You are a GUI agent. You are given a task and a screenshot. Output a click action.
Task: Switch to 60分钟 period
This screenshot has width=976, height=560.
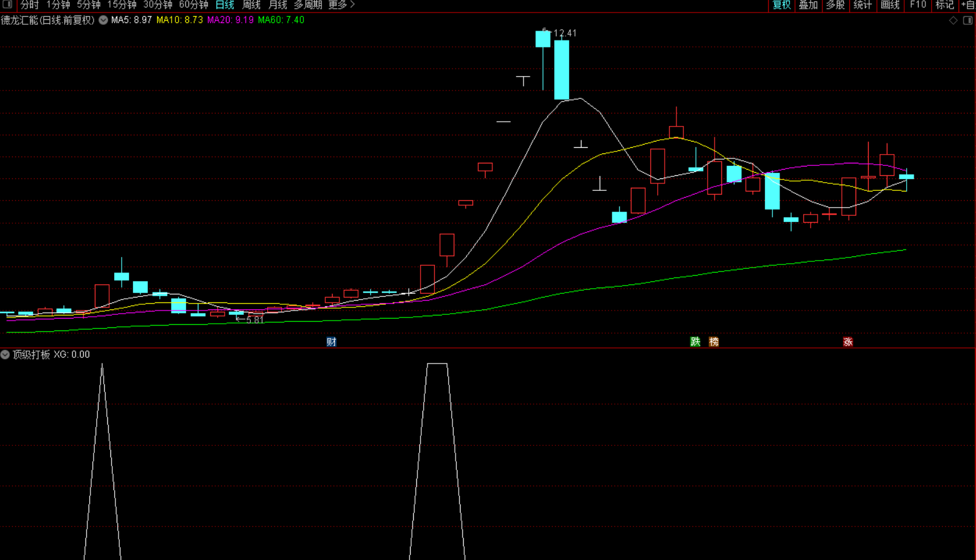tap(193, 5)
